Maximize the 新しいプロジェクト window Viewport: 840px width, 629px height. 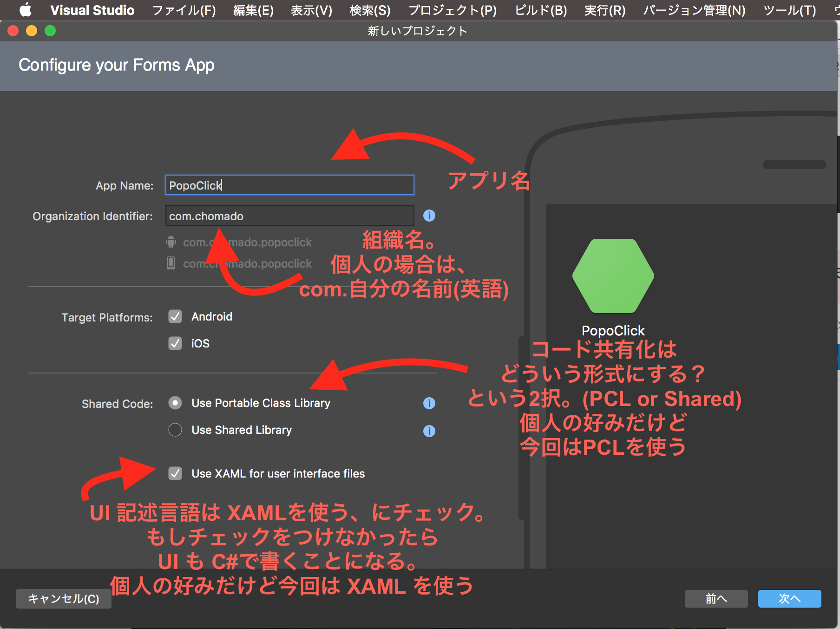pyautogui.click(x=50, y=31)
